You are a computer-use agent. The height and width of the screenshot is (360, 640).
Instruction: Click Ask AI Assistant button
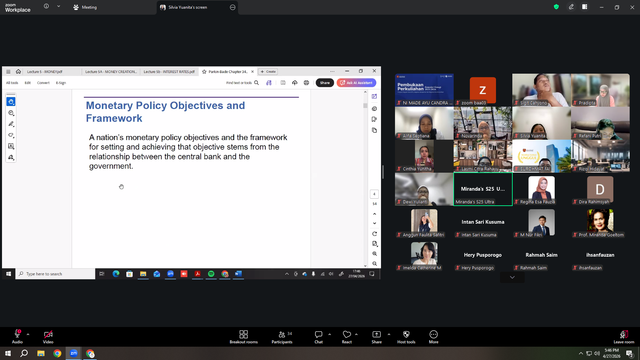(x=356, y=83)
